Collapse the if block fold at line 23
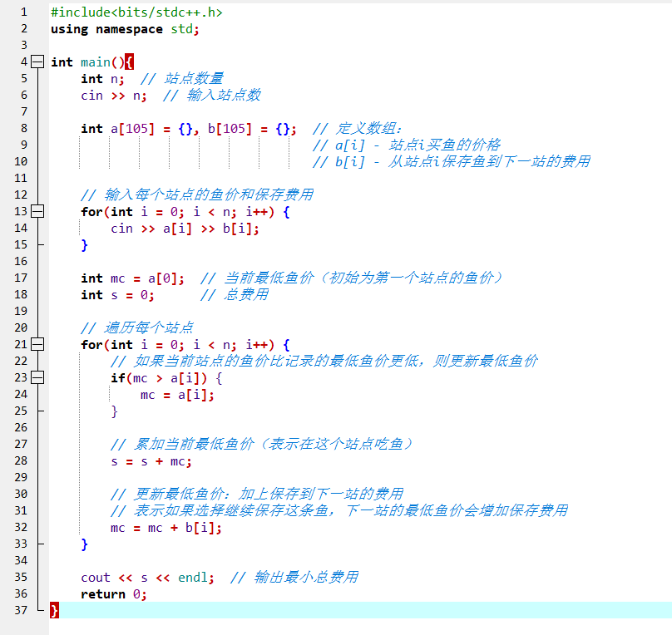 37,377
